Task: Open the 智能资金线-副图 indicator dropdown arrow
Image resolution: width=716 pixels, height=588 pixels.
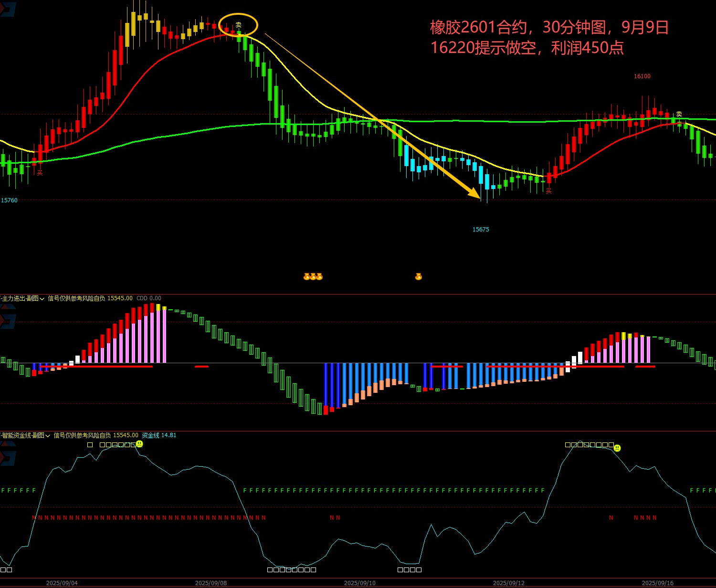Action: (x=48, y=436)
